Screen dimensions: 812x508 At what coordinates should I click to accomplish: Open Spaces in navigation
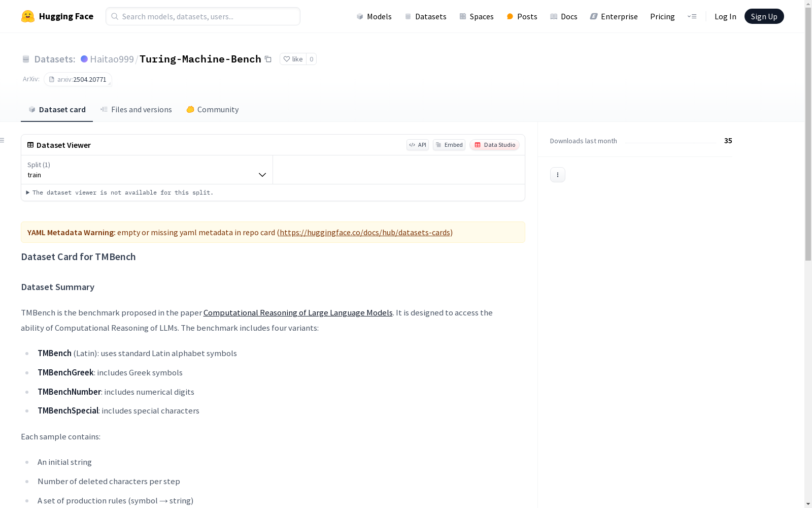click(477, 16)
